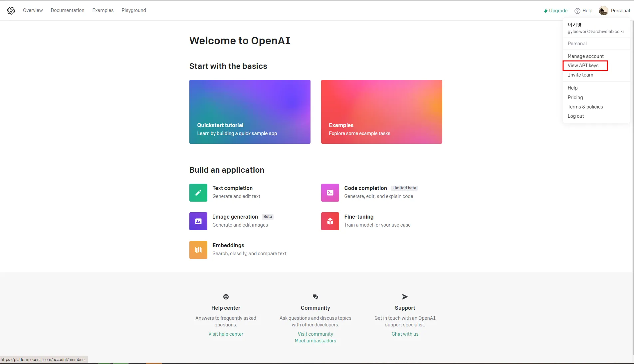Click the OpenAI logo icon

(11, 11)
